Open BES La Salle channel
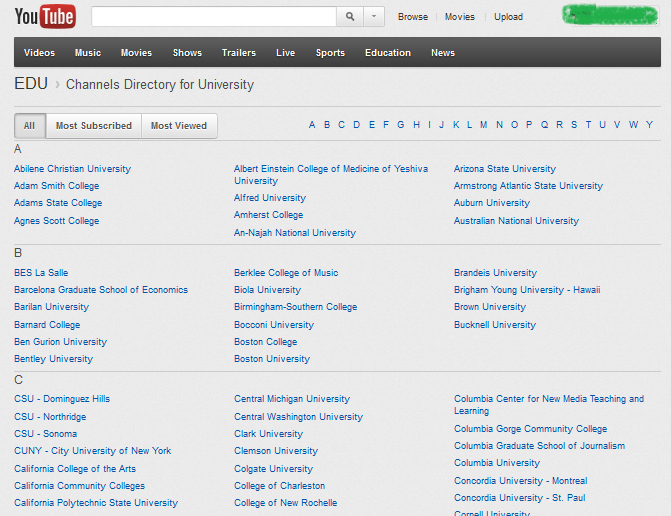671x516 pixels. point(41,273)
